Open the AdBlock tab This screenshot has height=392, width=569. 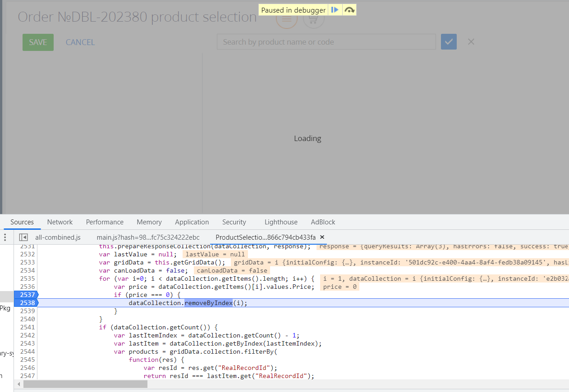tap(323, 222)
